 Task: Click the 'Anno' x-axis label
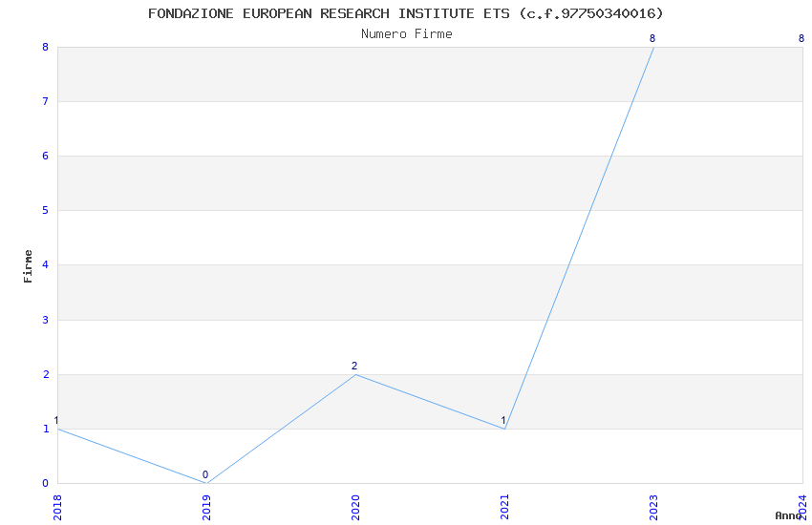(788, 515)
